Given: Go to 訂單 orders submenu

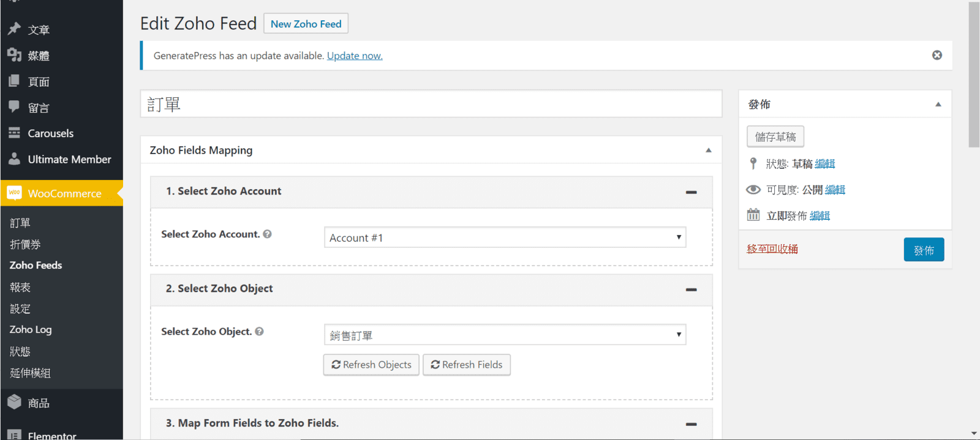Looking at the screenshot, I should click(x=20, y=223).
